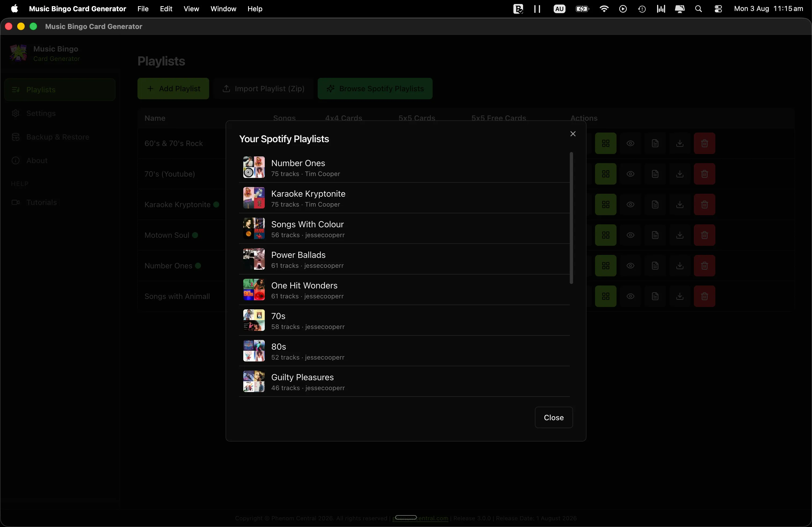The width and height of the screenshot is (812, 527).
Task: Click the dialog's vertical scrollbar
Action: [571, 218]
